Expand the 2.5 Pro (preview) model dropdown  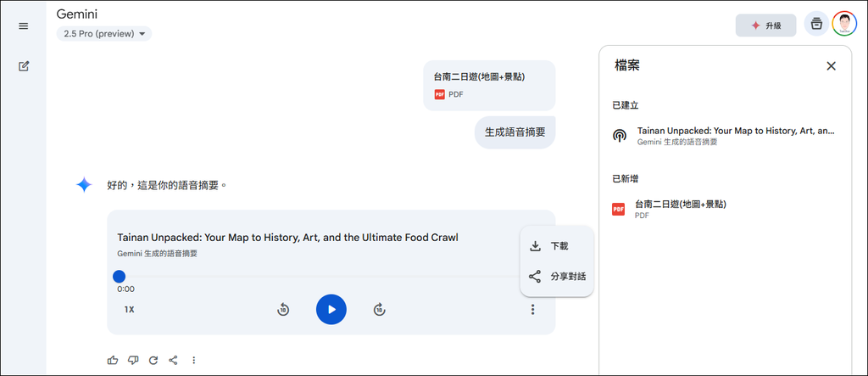(x=104, y=34)
